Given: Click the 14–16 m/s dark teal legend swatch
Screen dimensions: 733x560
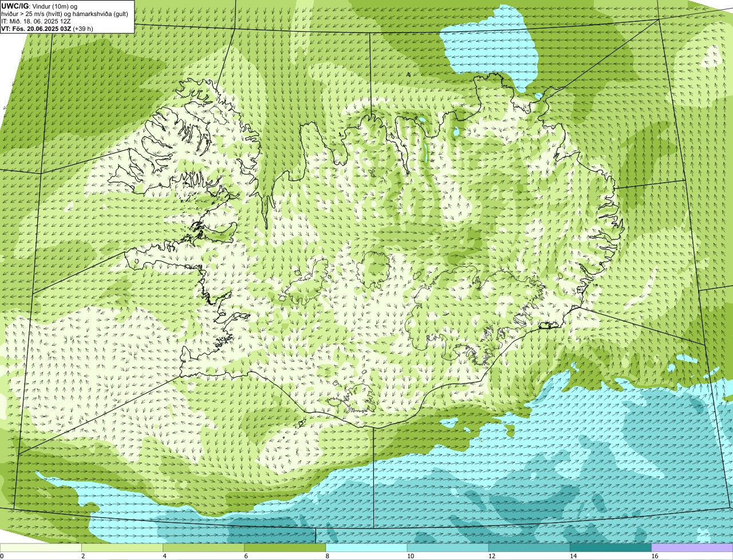Looking at the screenshot, I should [x=611, y=548].
